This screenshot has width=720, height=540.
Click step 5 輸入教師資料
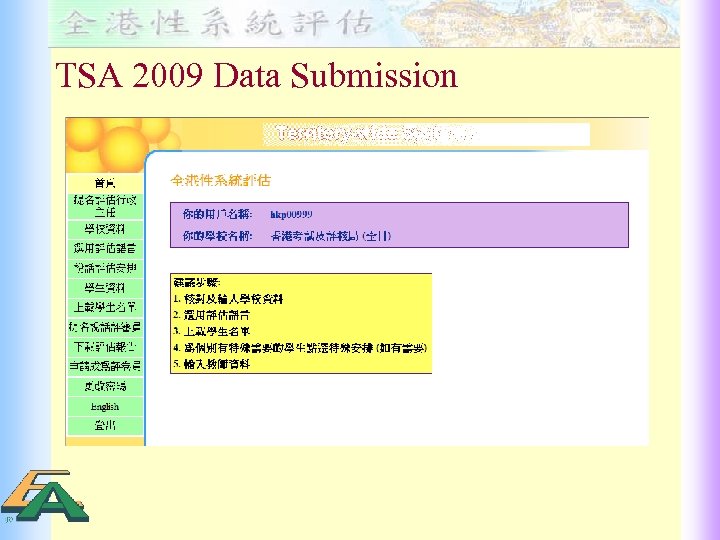(212, 364)
